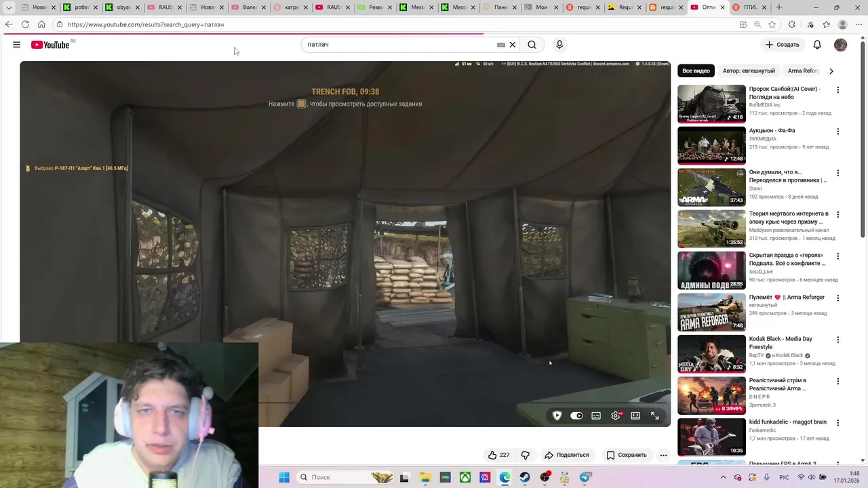Go to browser home page
Viewport: 868px width, 488px height.
(41, 24)
